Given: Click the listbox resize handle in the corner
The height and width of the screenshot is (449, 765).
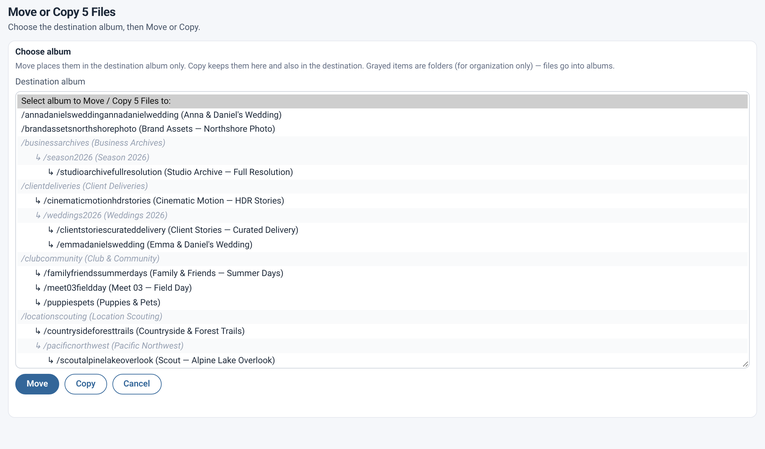Looking at the screenshot, I should (745, 364).
